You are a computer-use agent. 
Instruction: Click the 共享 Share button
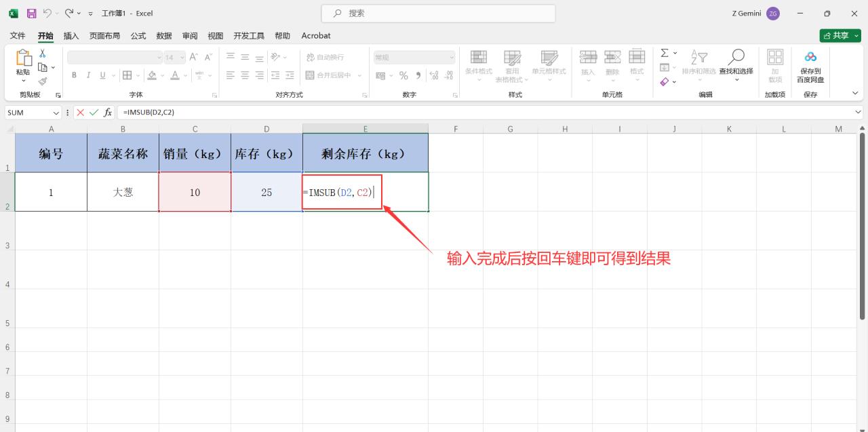coord(840,35)
